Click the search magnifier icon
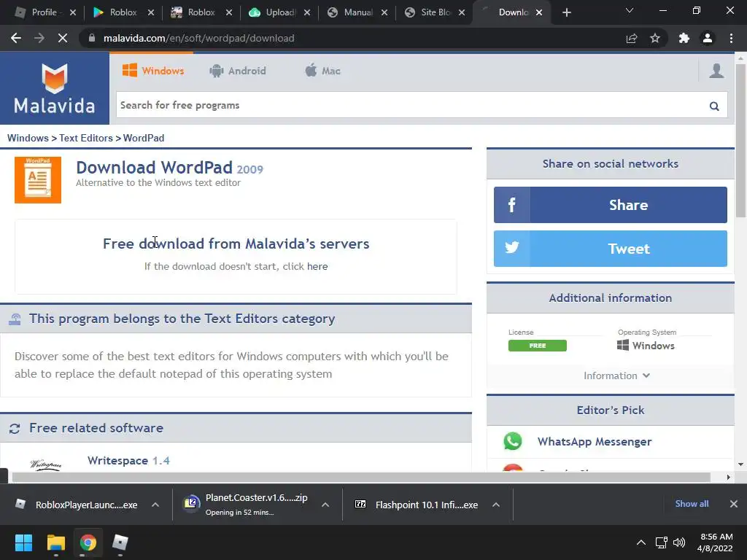Screen dimensions: 747x560 coord(713,106)
